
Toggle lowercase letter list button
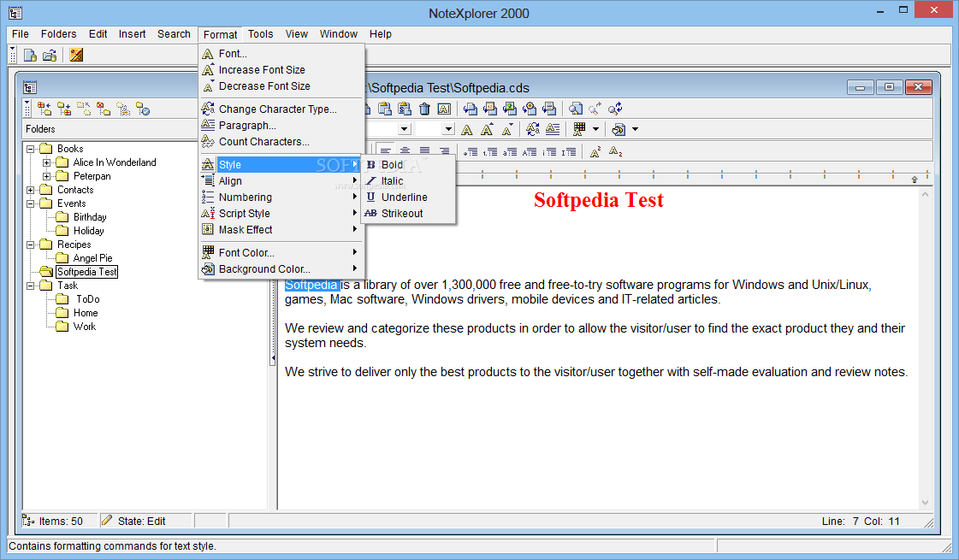tap(510, 151)
